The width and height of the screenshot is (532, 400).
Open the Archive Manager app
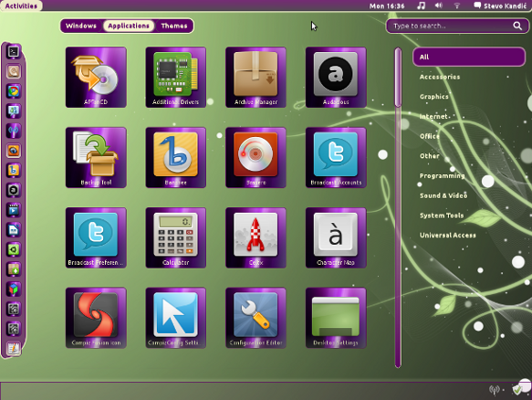click(x=256, y=78)
